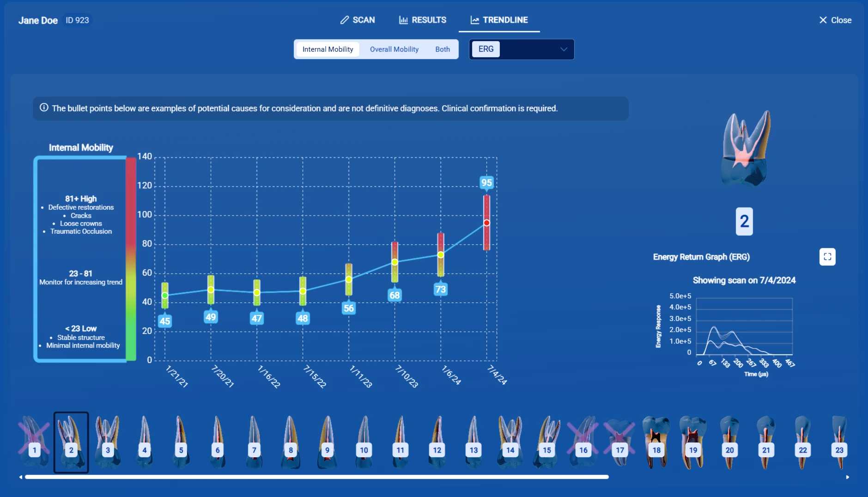Screen dimensions: 868x497
Task: Open the SCAN tab
Action: point(358,20)
